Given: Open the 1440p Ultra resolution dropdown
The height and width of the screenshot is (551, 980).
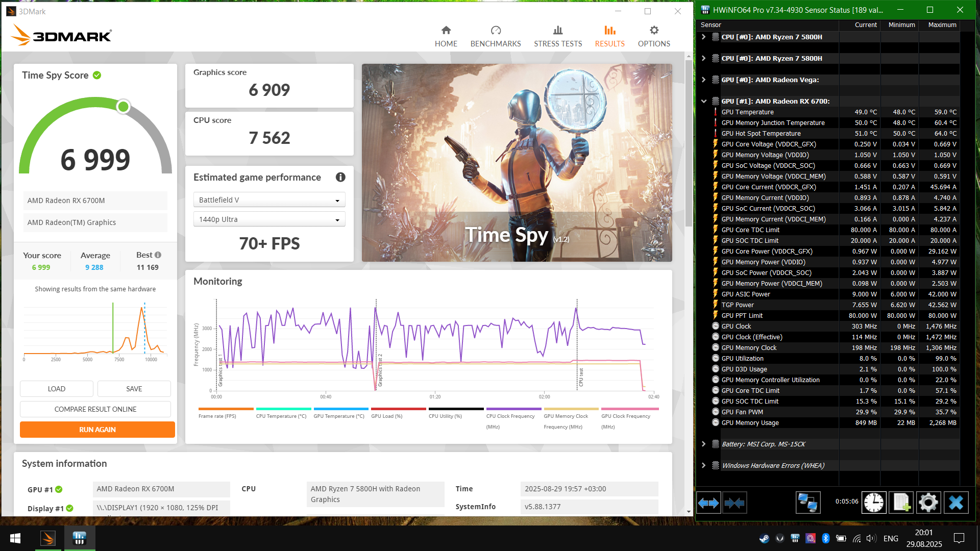Looking at the screenshot, I should tap(269, 219).
